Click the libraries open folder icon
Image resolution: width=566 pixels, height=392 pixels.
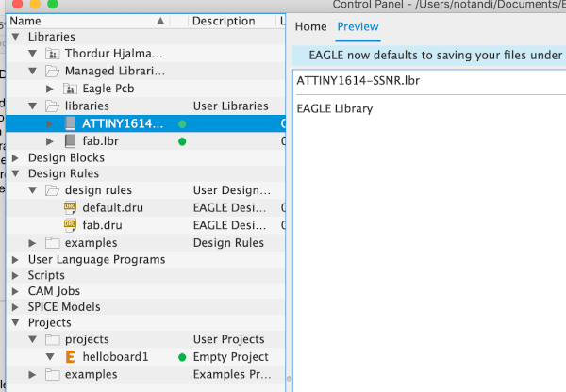click(52, 106)
